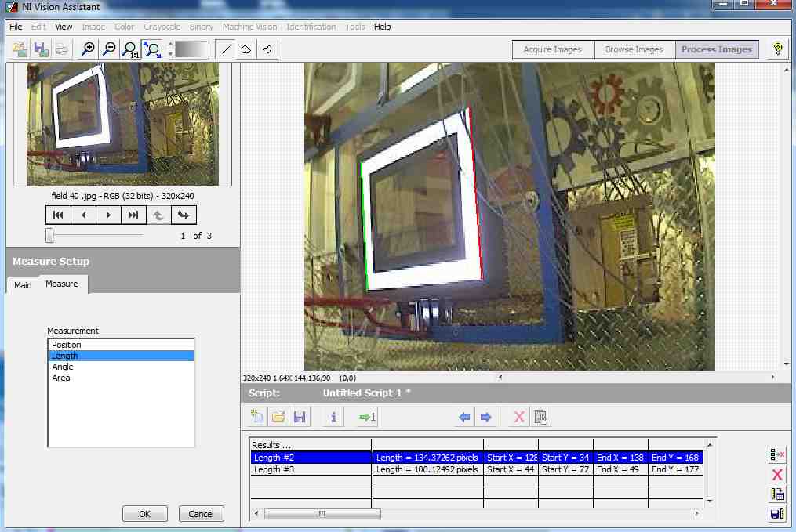Screen dimensions: 796x532
Task: Select the Zoom In magnifier tool
Action: click(x=88, y=49)
